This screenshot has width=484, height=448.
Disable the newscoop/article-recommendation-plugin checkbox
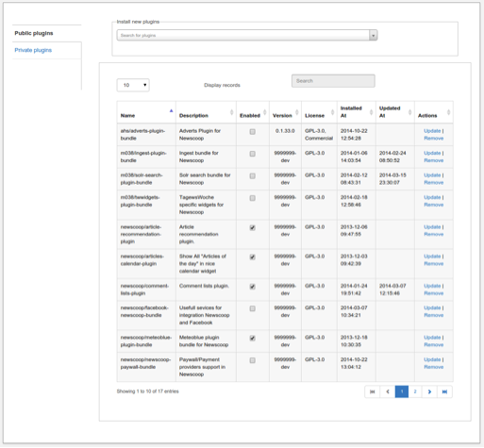point(252,227)
